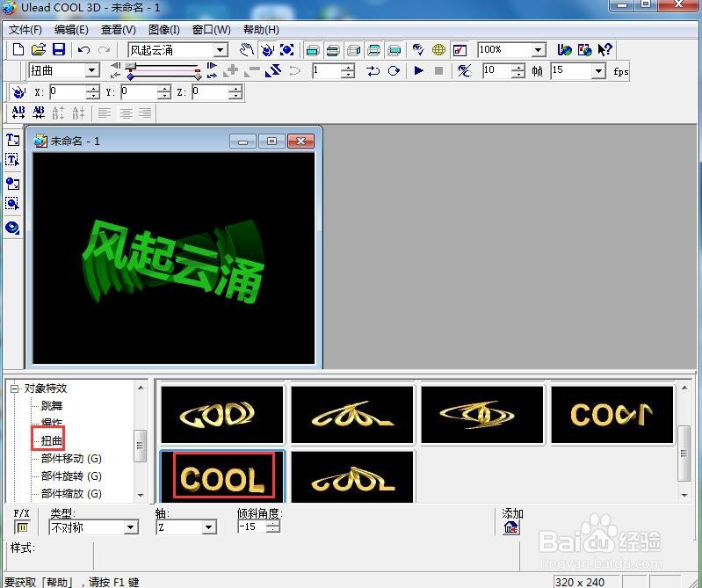
Task: Click the end keyframe diamond marker
Action: pyautogui.click(x=198, y=76)
